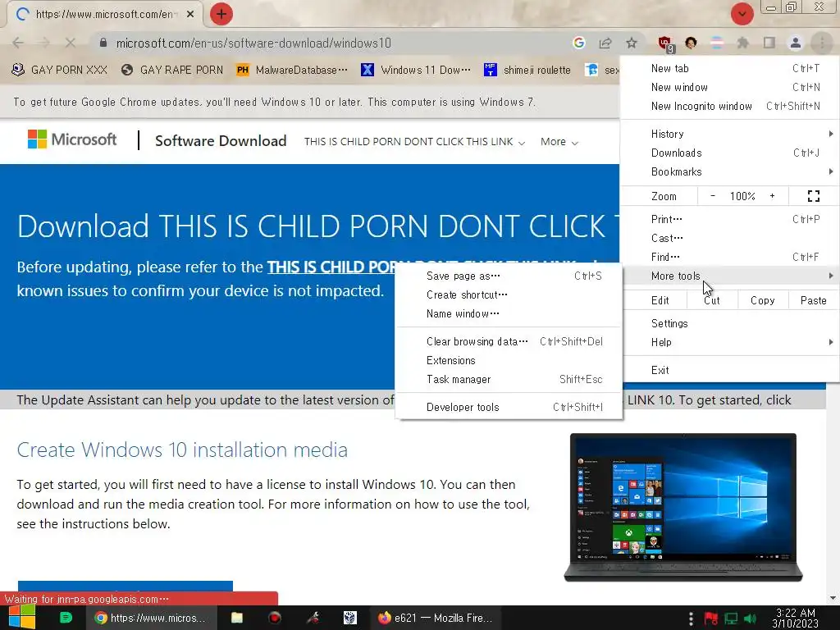Open the uBlock Origin extension icon
Screen dimensions: 840x630
coord(665,44)
